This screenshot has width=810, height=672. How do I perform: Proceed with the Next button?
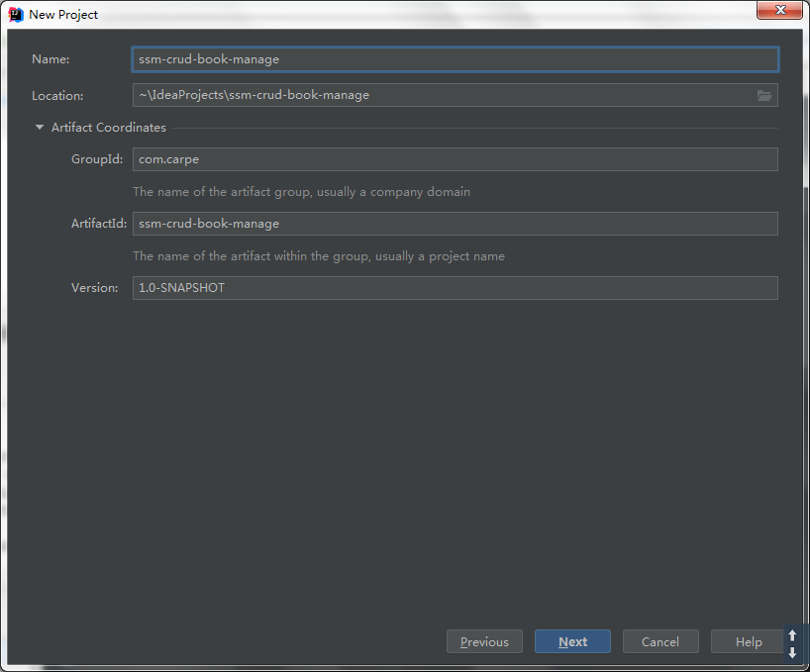572,641
